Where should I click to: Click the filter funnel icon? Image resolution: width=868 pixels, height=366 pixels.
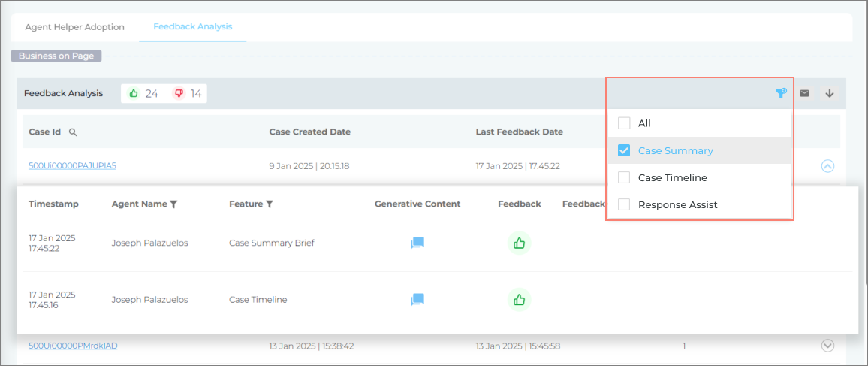(781, 93)
